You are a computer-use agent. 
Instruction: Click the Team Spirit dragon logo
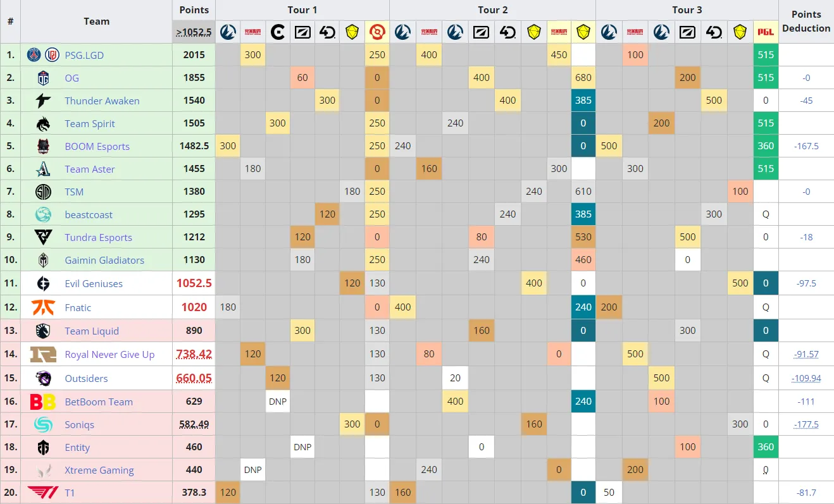click(43, 123)
